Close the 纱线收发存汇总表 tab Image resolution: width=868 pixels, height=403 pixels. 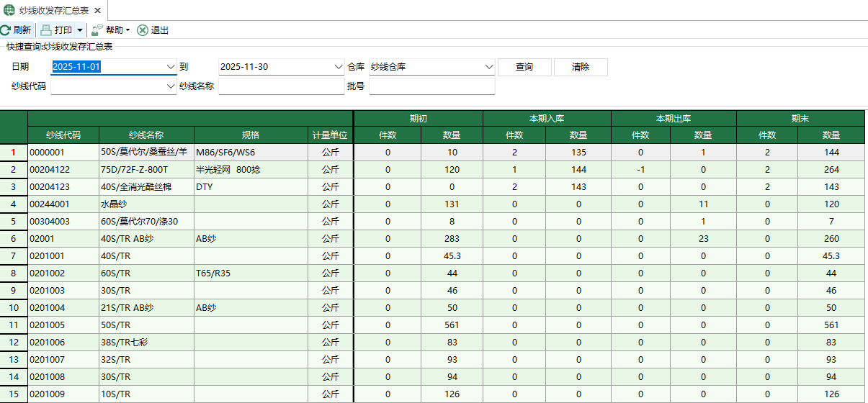[x=97, y=10]
